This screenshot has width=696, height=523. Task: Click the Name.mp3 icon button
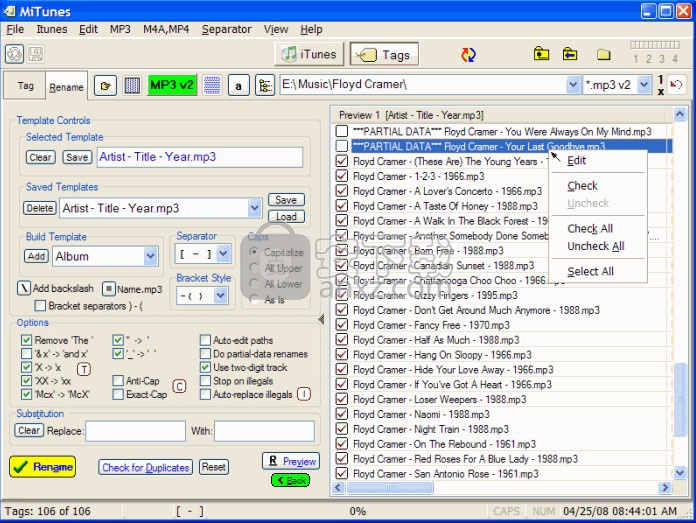tap(109, 289)
